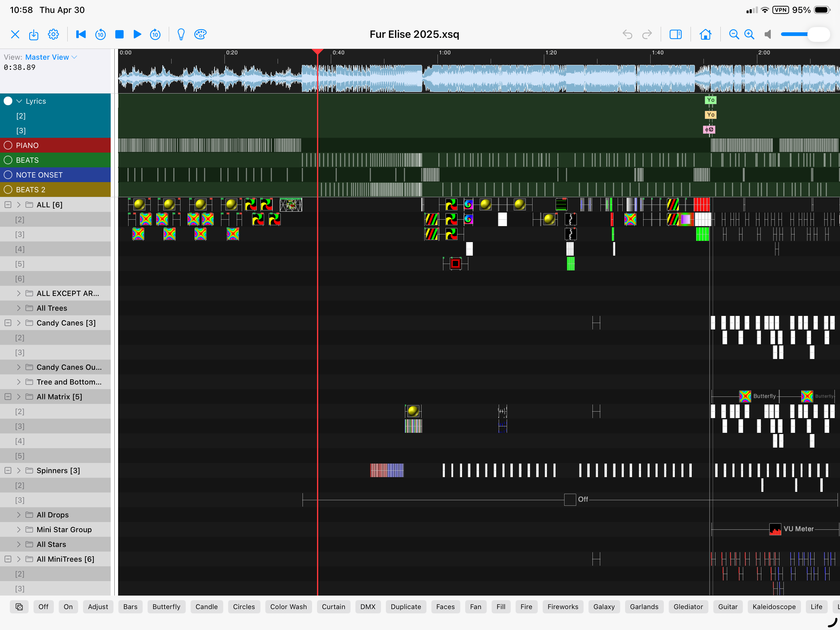Select the Kaleidoscope effect
This screenshot has width=840, height=630.
[x=774, y=607]
